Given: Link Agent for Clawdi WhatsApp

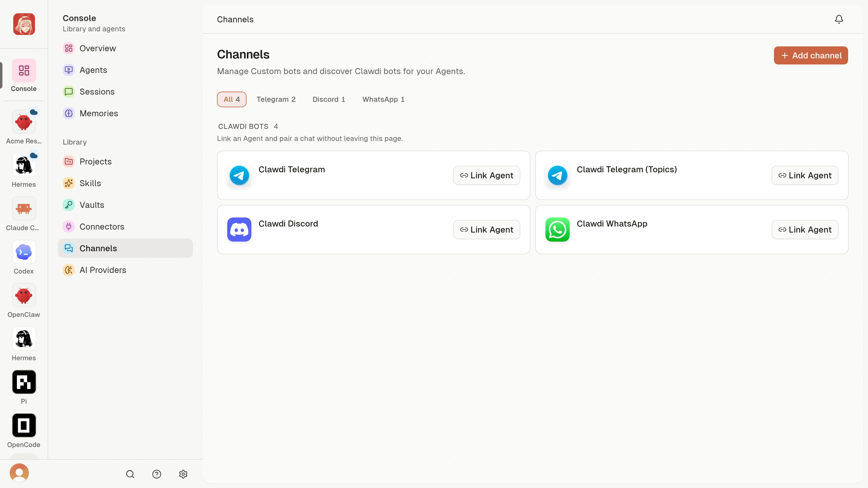Looking at the screenshot, I should tap(805, 229).
